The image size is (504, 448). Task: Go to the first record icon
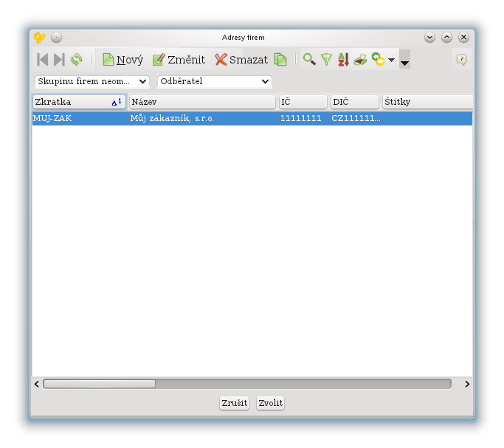[42, 60]
